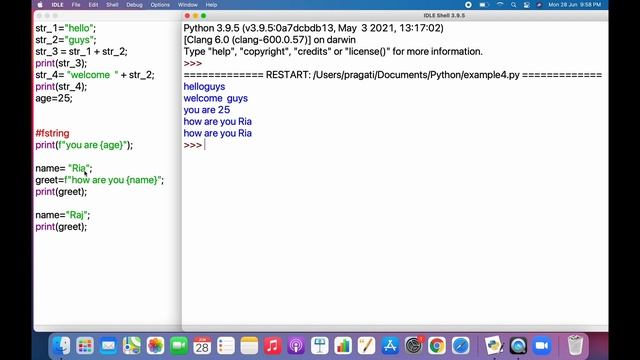Click the name="Raj" line in editor
Viewport: 640px width, 360px height.
[63, 215]
